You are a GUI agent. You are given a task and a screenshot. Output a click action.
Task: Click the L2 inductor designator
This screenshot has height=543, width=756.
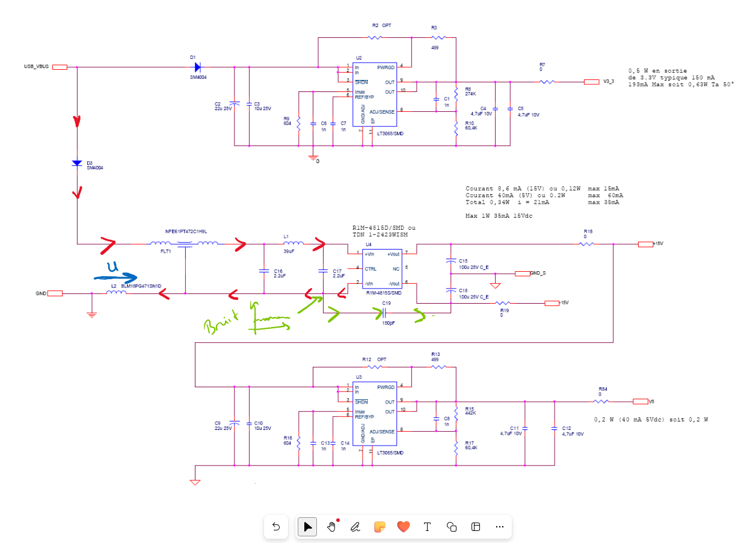pyautogui.click(x=114, y=286)
